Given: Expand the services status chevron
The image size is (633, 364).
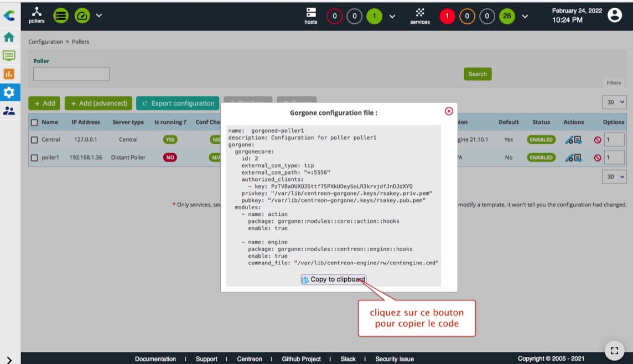Looking at the screenshot, I should [x=525, y=16].
